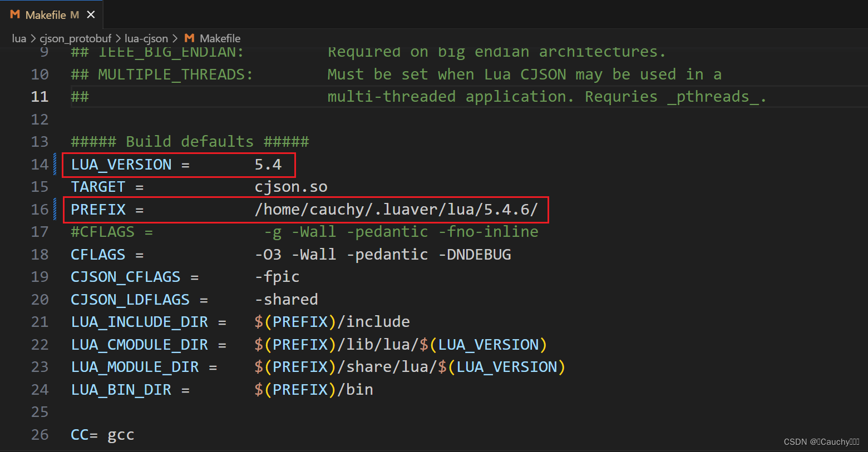
Task: Open the cjson_protobuf breadcrumb folder
Action: 76,38
